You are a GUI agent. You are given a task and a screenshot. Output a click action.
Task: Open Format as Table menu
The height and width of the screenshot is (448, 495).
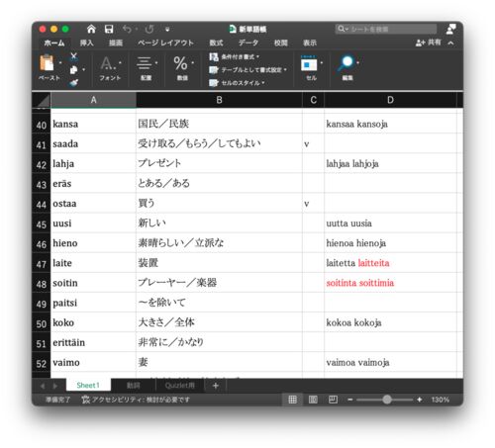click(x=247, y=70)
